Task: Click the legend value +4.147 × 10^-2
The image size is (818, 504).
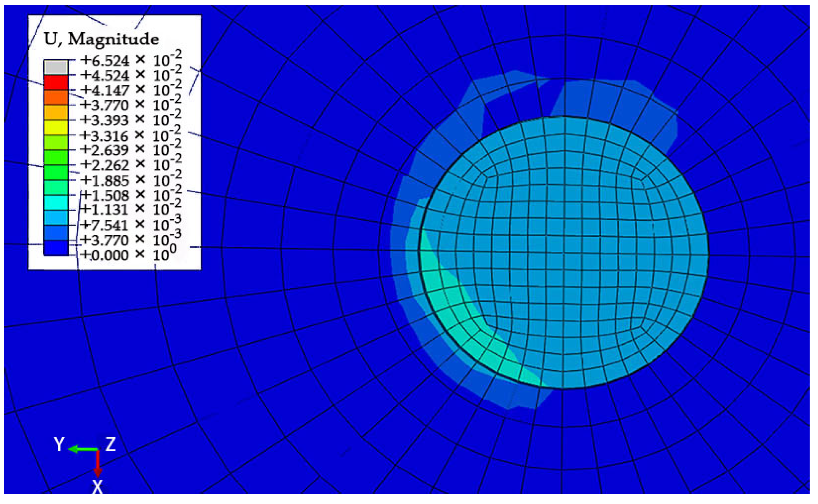Action: [x=131, y=89]
